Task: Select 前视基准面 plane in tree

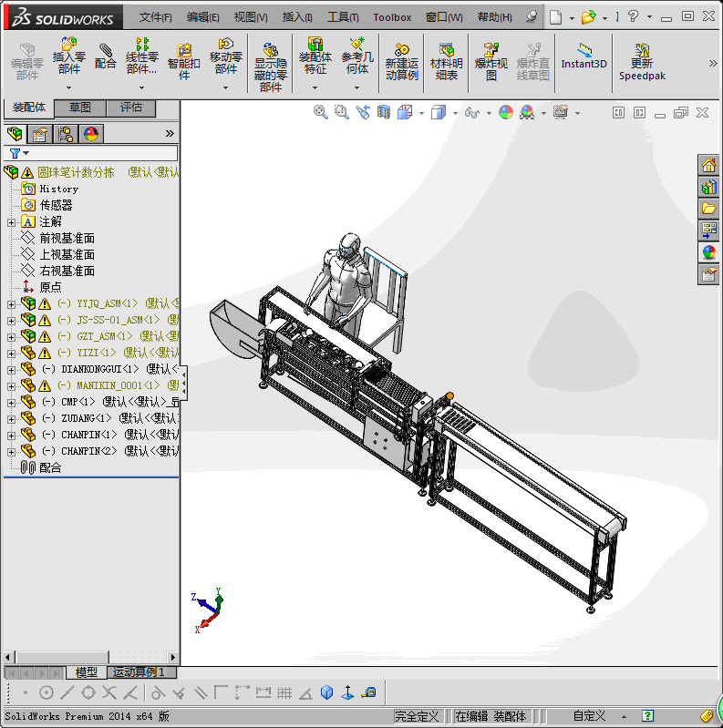Action: pyautogui.click(x=67, y=238)
